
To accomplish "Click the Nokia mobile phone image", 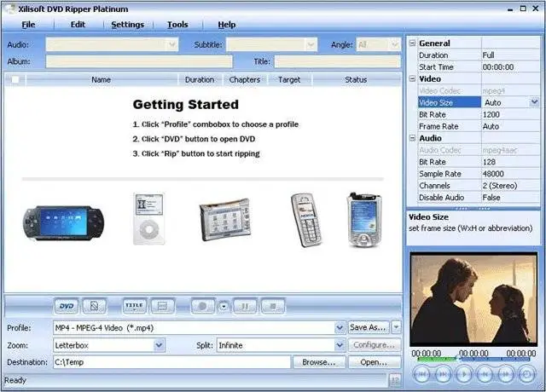I will [307, 220].
